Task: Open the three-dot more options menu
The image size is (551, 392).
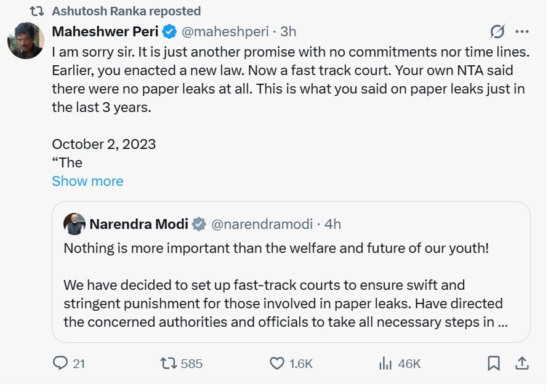Action: [x=522, y=31]
